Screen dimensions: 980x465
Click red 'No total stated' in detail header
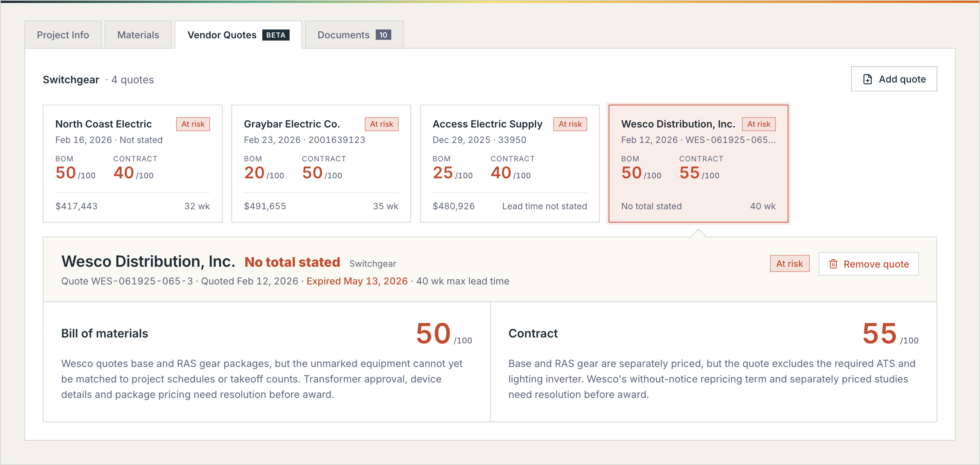pos(292,262)
